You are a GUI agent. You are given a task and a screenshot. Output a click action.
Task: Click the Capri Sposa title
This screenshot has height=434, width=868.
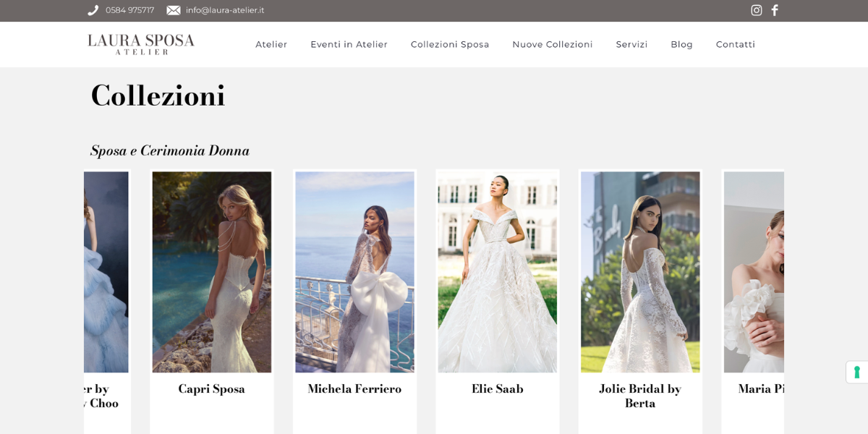(x=212, y=389)
